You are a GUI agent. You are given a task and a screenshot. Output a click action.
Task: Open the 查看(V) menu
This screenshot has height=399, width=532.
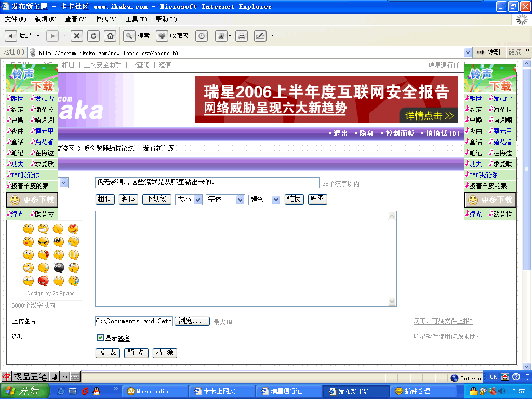pyautogui.click(x=76, y=19)
